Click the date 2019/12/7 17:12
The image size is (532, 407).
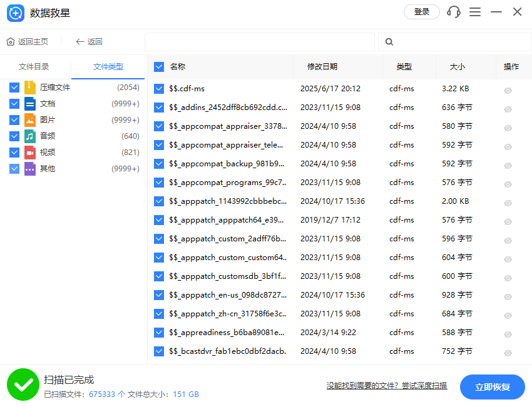coord(330,220)
